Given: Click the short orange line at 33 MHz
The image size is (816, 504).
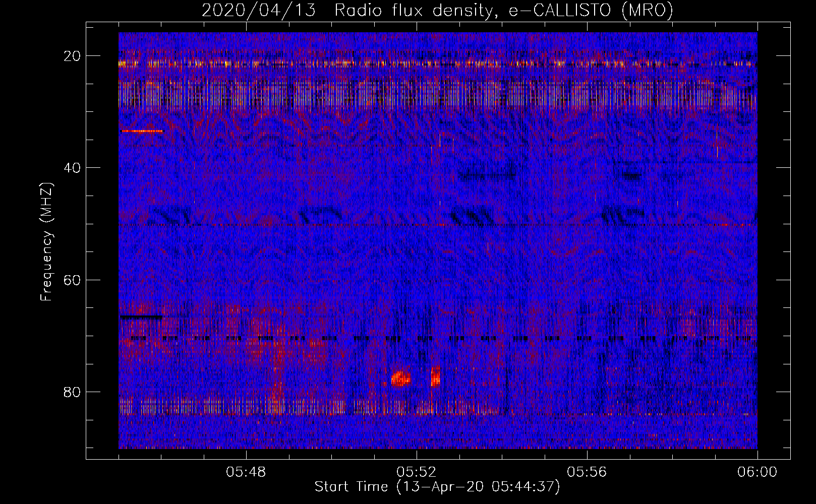Looking at the screenshot, I should [142, 131].
